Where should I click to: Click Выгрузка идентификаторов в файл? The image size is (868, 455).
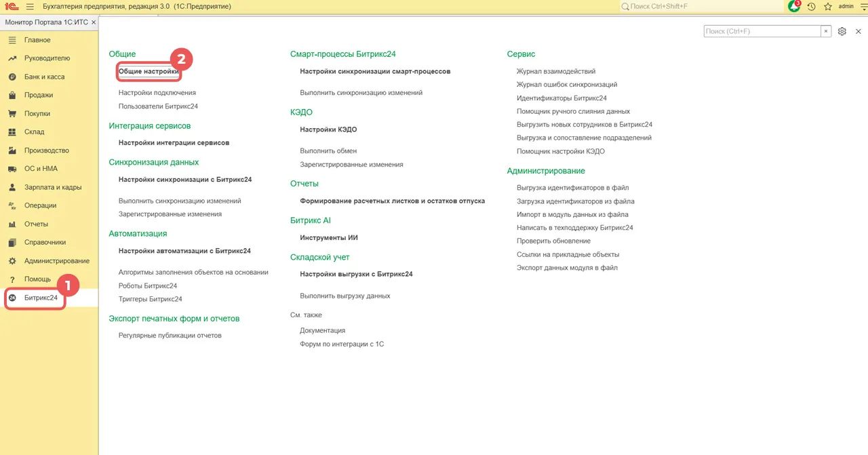click(573, 188)
